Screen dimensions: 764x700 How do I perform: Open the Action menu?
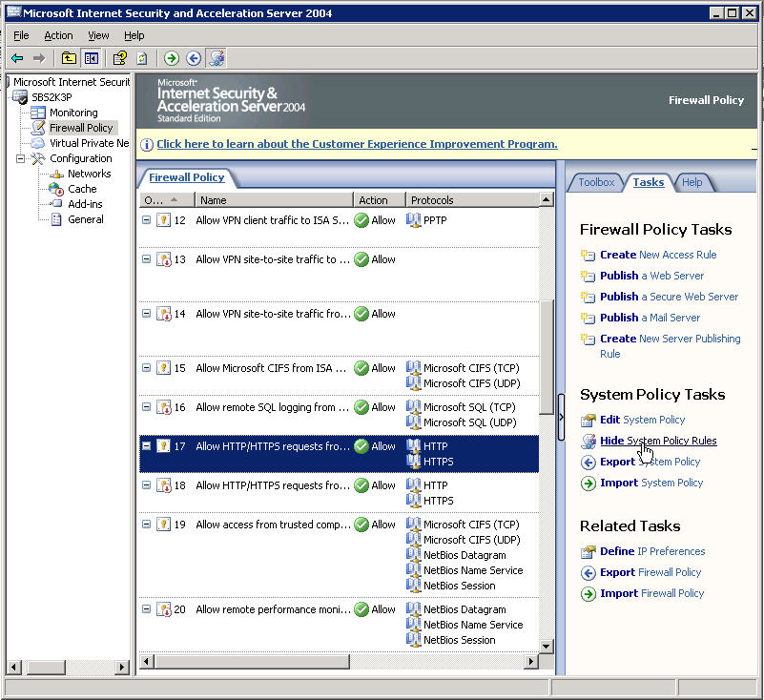[x=58, y=35]
